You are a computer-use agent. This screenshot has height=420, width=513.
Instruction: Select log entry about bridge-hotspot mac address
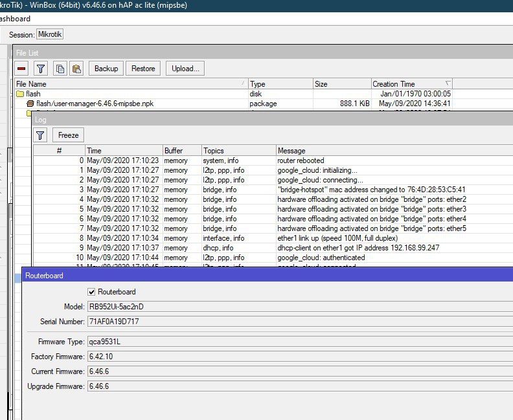click(273, 190)
